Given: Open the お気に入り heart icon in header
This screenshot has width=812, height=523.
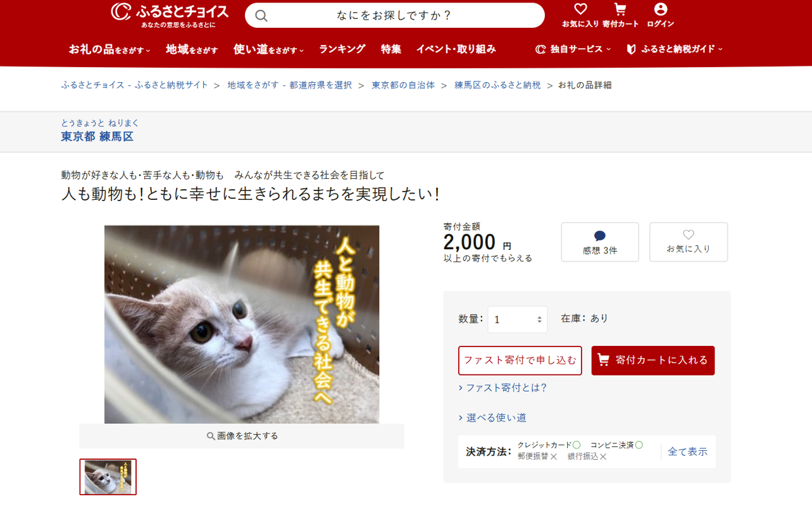Looking at the screenshot, I should [x=580, y=15].
